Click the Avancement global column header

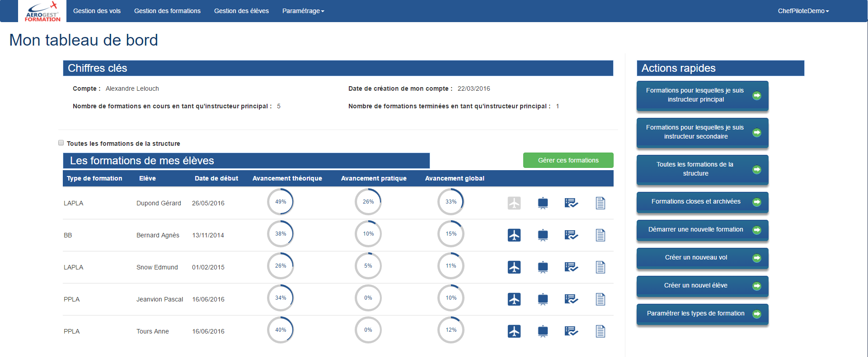455,178
